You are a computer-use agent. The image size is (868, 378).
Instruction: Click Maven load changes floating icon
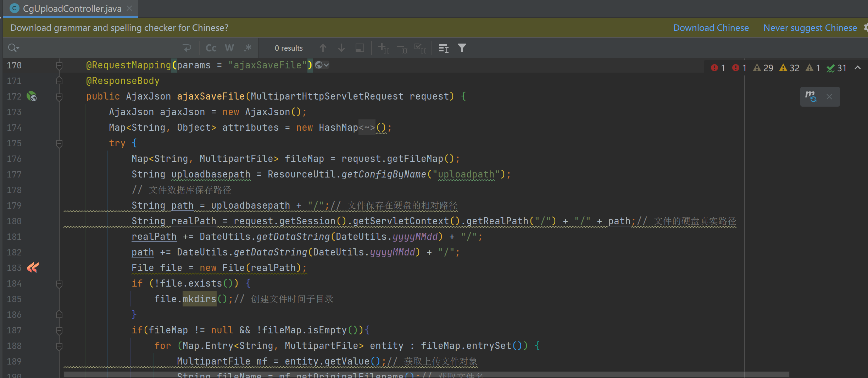[x=811, y=96]
